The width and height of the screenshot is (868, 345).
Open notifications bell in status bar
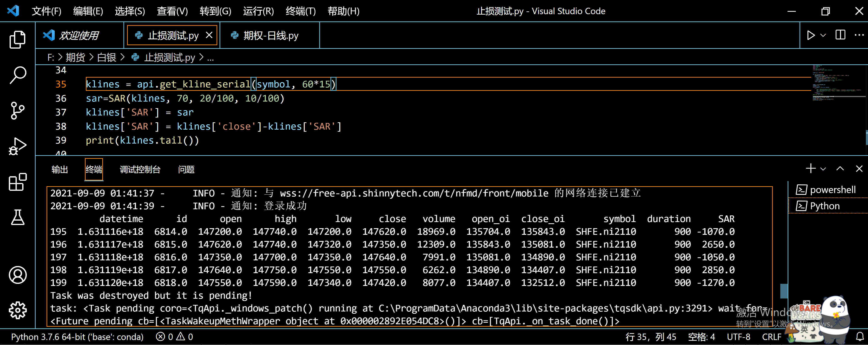[x=860, y=337]
